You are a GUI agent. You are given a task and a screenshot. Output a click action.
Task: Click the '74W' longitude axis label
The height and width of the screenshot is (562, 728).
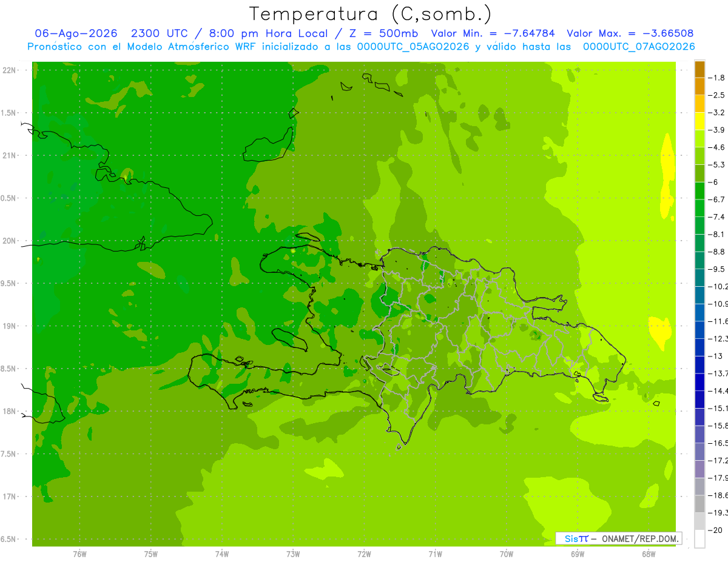click(x=222, y=554)
